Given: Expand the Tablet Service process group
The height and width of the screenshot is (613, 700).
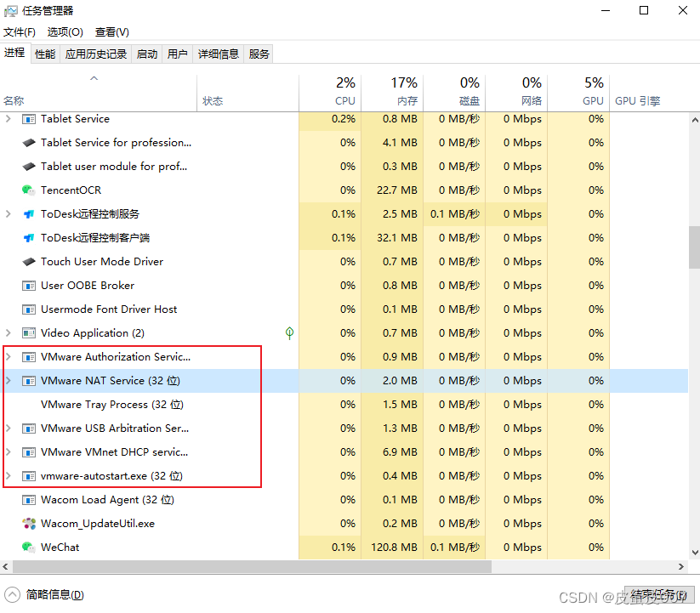Looking at the screenshot, I should (8, 119).
